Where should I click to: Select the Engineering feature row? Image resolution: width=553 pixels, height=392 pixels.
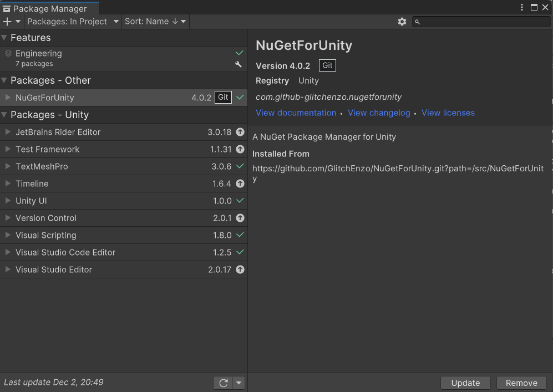[x=124, y=59]
